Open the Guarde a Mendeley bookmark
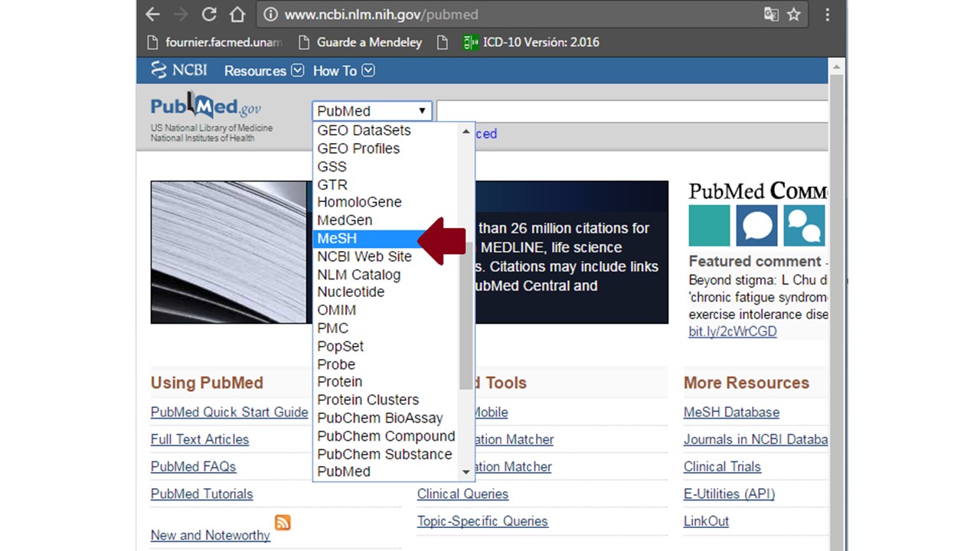Screen dimensions: 980x551 (x=360, y=42)
